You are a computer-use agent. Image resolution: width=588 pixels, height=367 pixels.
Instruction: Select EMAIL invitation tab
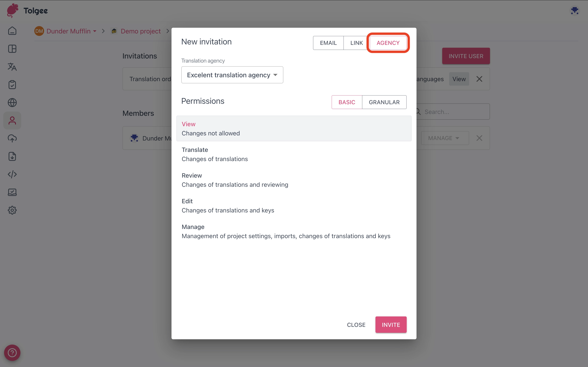tap(329, 43)
